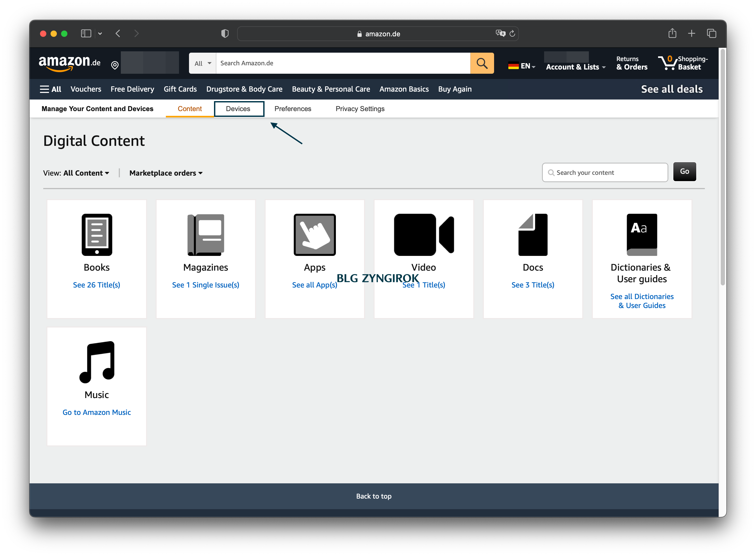Open the Marketplace orders dropdown
The height and width of the screenshot is (556, 756).
click(x=166, y=173)
